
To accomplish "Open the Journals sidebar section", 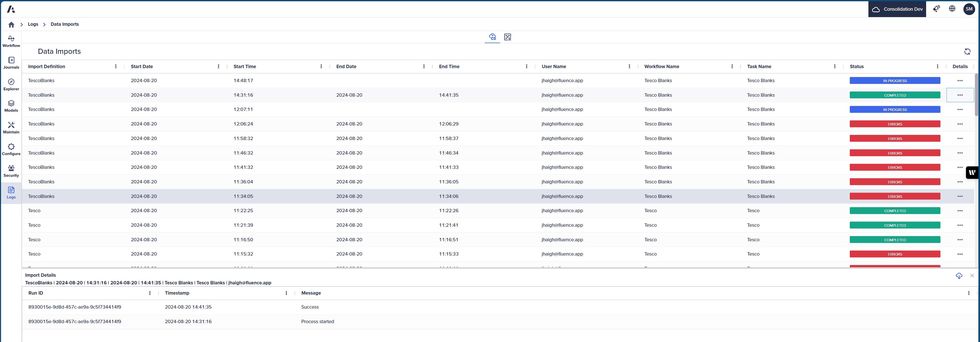I will [11, 63].
